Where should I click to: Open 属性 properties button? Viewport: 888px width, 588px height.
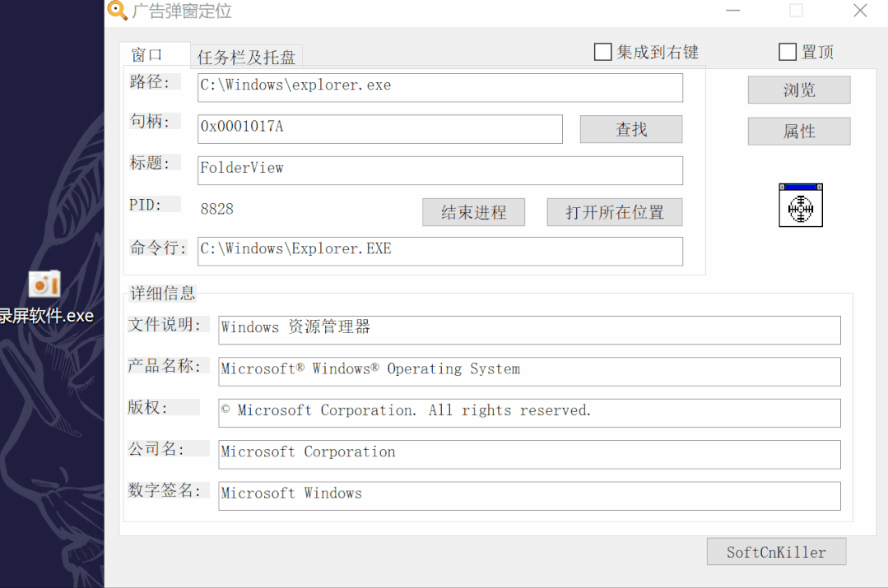pos(799,132)
